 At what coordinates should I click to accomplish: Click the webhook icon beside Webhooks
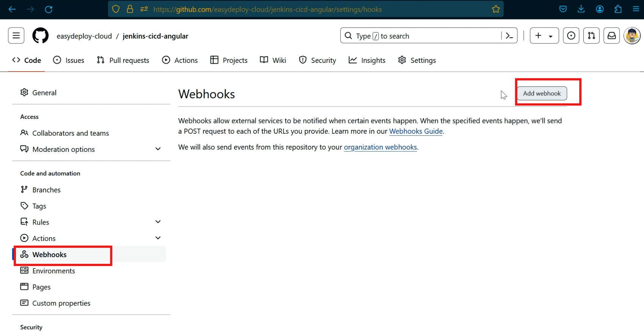24,254
